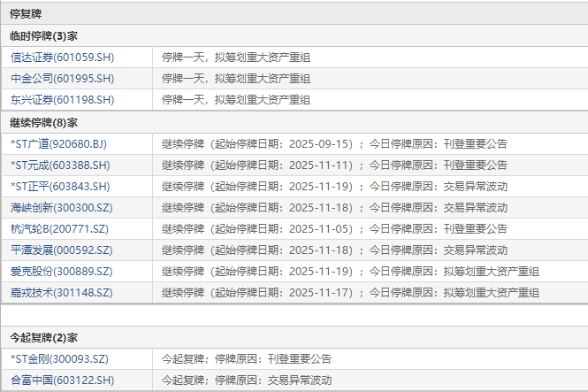Screen dimensions: 588x392
Task: Select the suspension detail text for *ST正平
Action: pyautogui.click(x=334, y=187)
